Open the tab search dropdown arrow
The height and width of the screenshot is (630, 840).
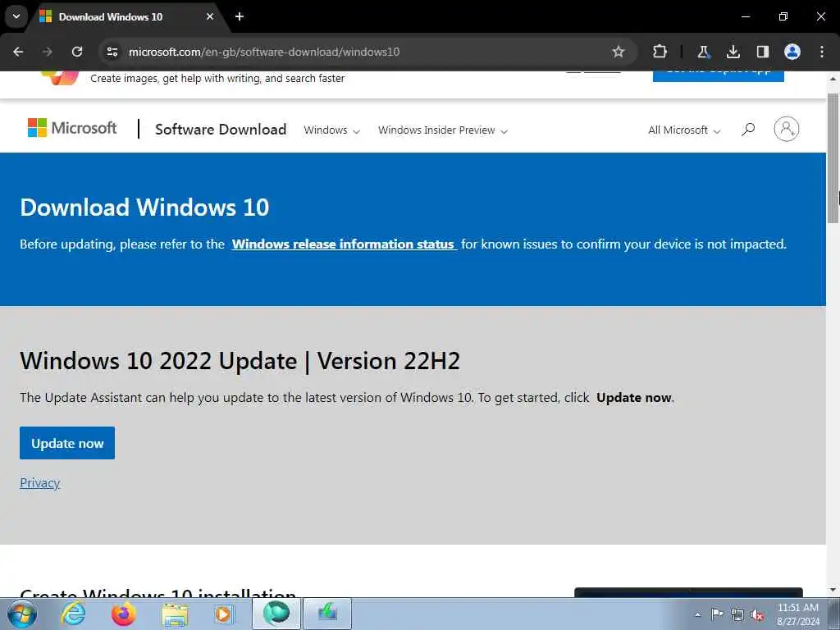(16, 16)
